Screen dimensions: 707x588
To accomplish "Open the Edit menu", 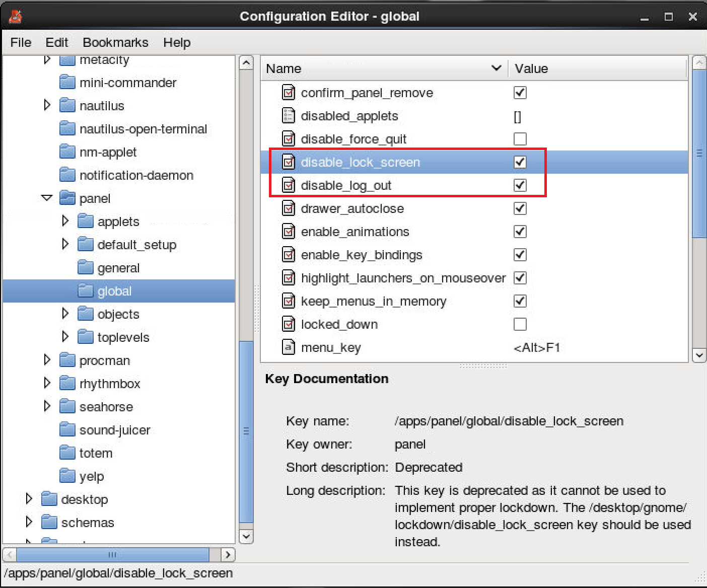I will (x=56, y=43).
